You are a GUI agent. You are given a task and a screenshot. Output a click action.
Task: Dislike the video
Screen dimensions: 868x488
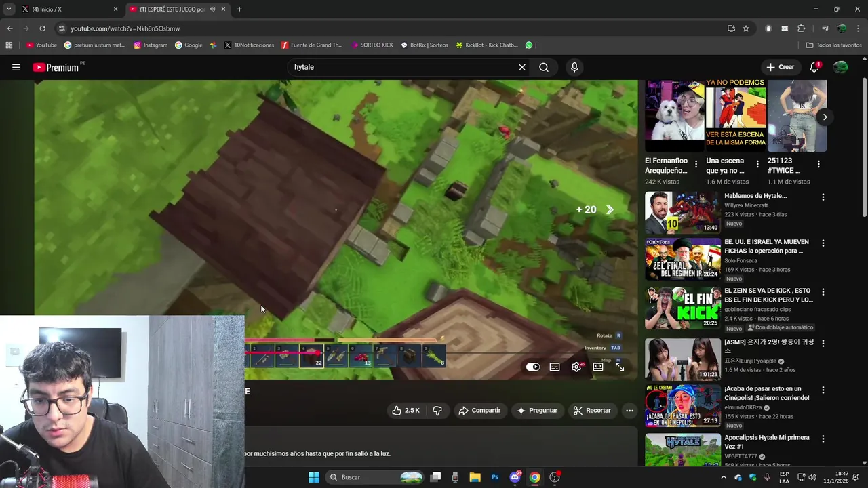pyautogui.click(x=437, y=411)
